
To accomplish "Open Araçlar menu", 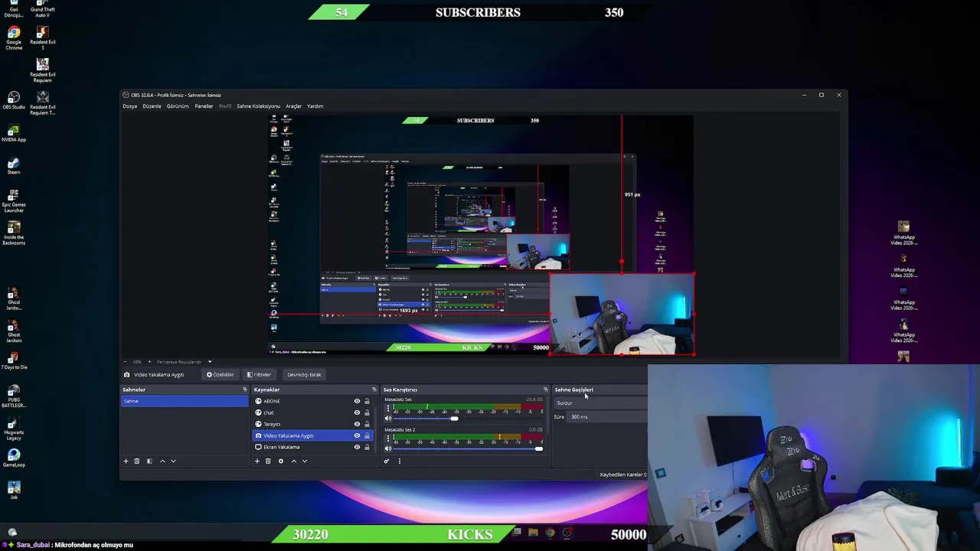I will point(293,106).
